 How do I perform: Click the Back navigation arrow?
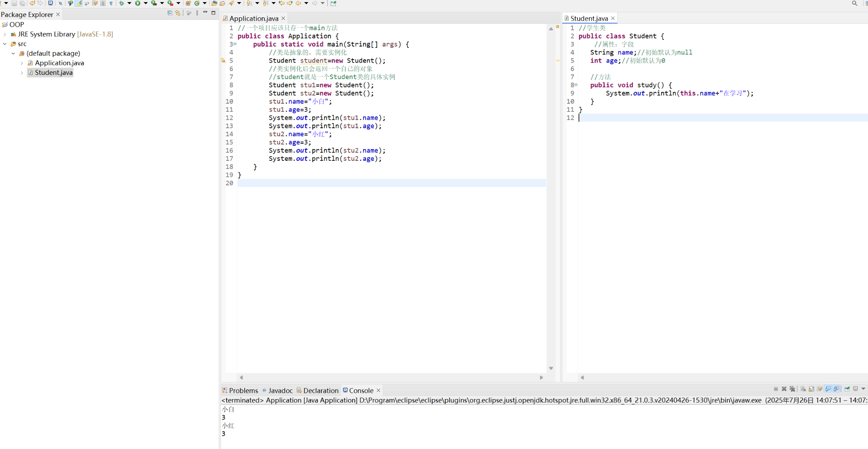tap(298, 3)
